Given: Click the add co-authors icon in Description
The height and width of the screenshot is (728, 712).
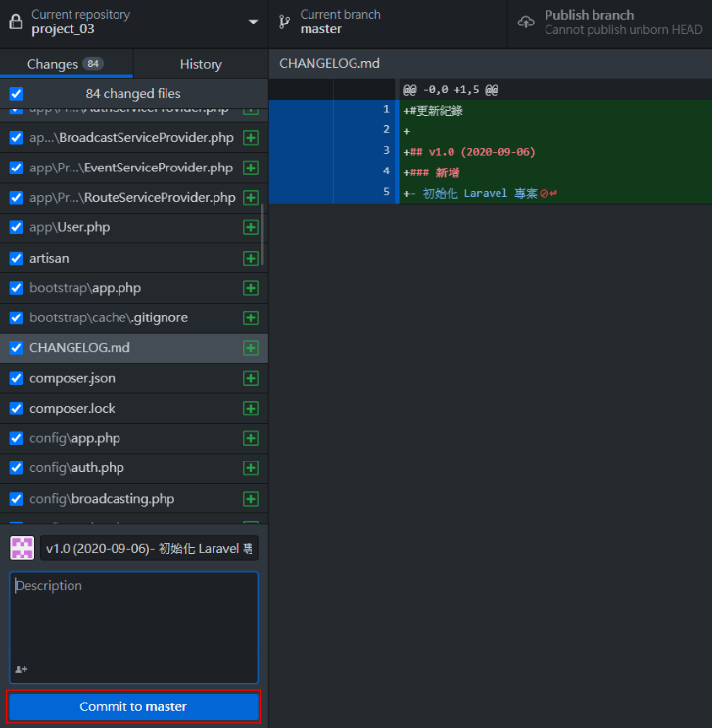Looking at the screenshot, I should (21, 669).
